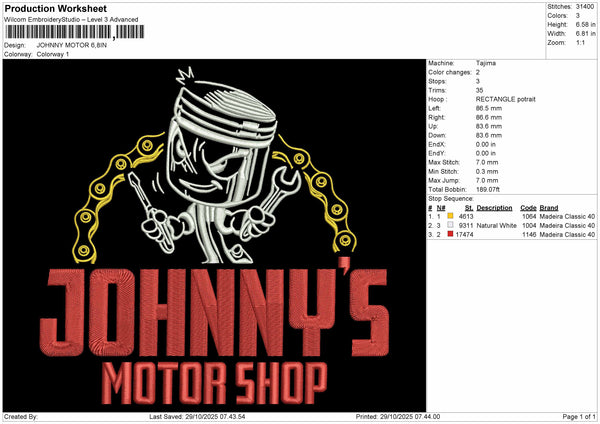Click the 'Created By:' footer label

[x=21, y=417]
